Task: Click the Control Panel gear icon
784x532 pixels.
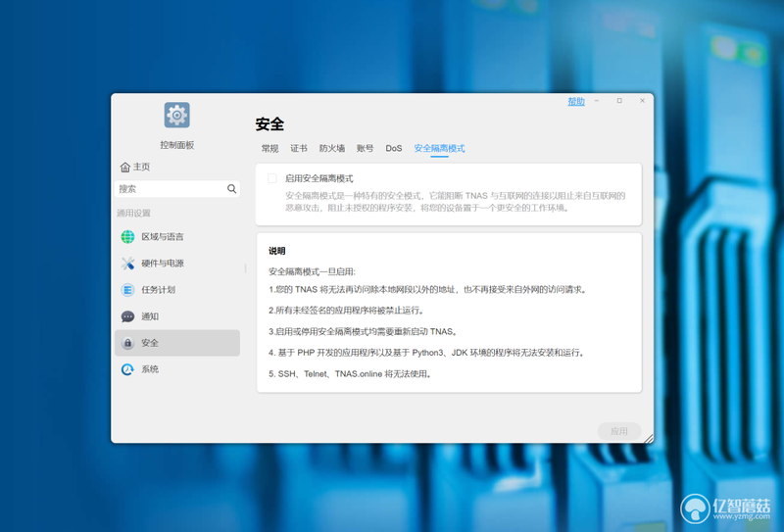Action: coord(177,115)
